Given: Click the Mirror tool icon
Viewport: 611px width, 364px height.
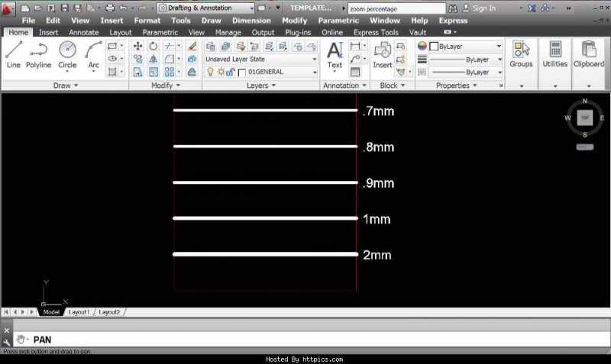Looking at the screenshot, I should [x=154, y=59].
